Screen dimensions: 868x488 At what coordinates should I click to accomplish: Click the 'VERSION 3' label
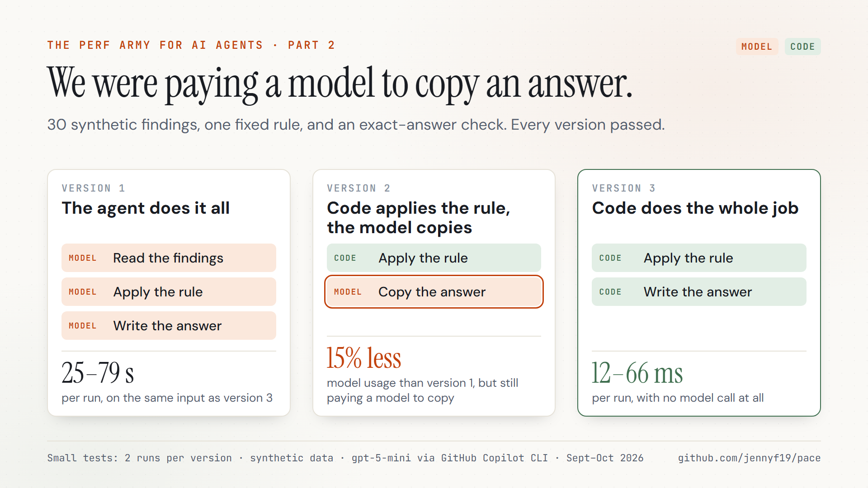coord(624,188)
